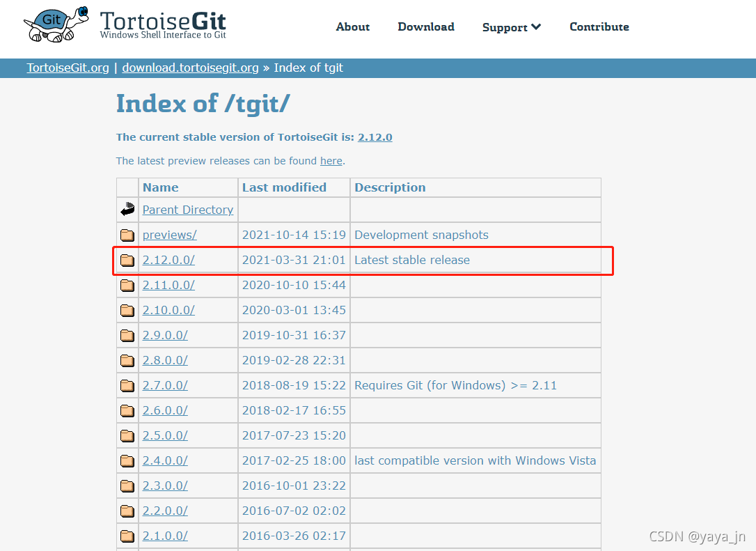
Task: Click the folder icon beside 2.10.0.0/
Action: tap(127, 310)
